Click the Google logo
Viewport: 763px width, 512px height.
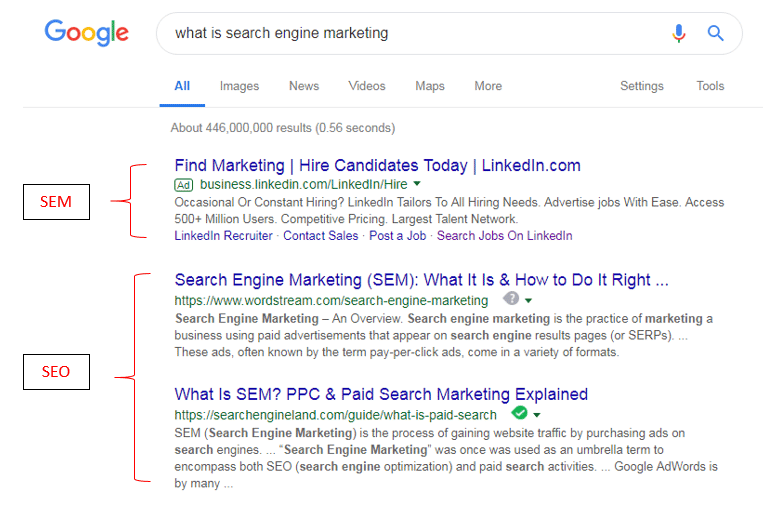point(87,33)
